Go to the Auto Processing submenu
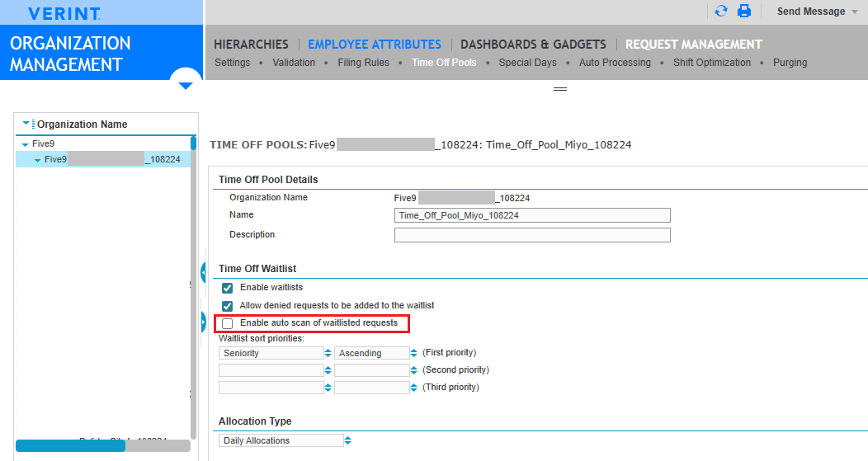Image resolution: width=868 pixels, height=461 pixels. 615,63
